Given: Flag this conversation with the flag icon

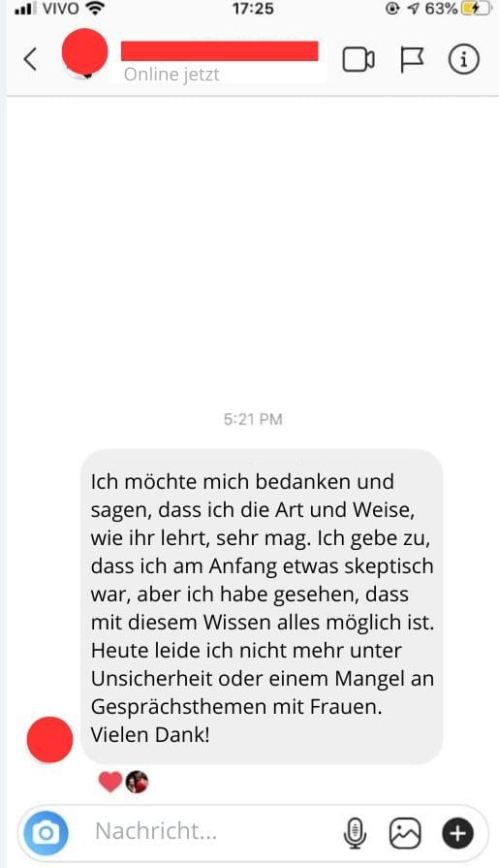Looking at the screenshot, I should 412,60.
